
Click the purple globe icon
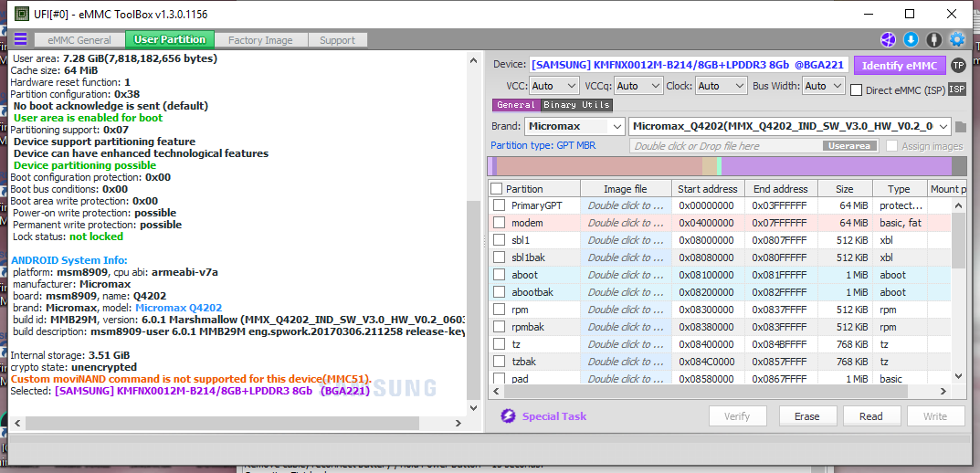(x=888, y=39)
